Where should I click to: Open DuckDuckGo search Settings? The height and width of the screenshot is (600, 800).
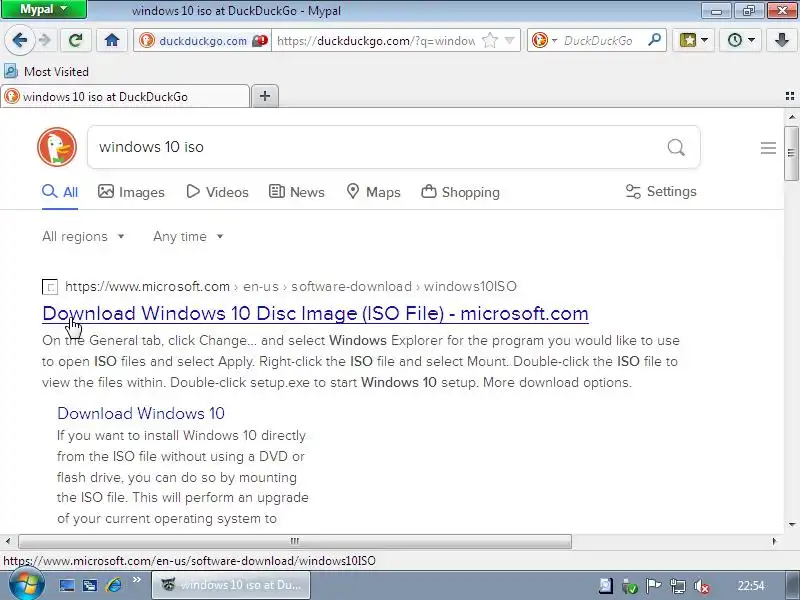pyautogui.click(x=661, y=191)
